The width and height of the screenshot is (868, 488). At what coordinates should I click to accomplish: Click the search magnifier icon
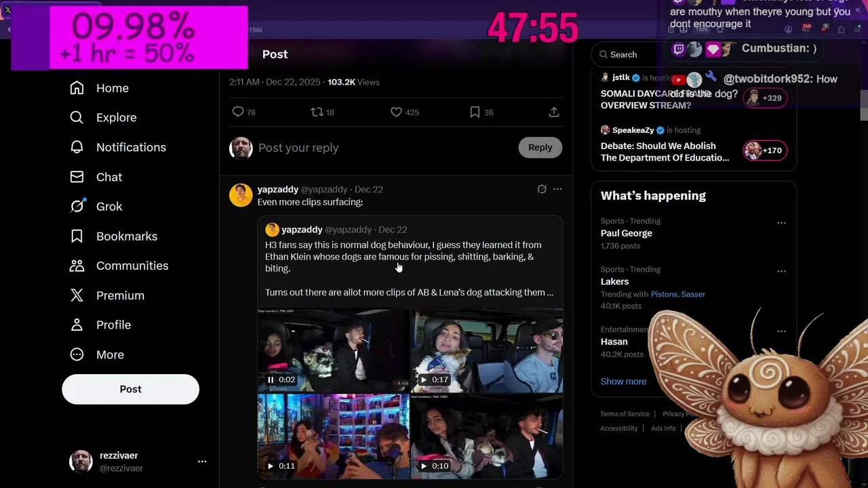point(603,54)
